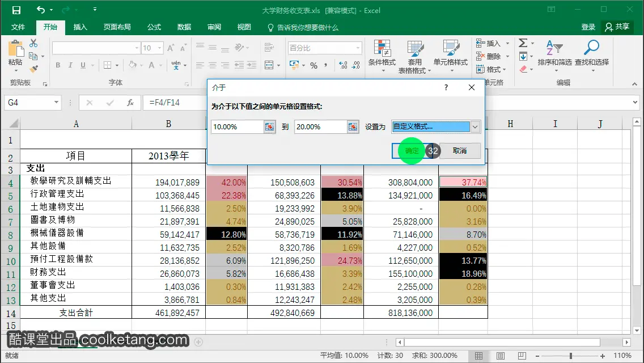644x363 pixels.
Task: Click the 取消 Cancel button in dialog
Action: 460,151
